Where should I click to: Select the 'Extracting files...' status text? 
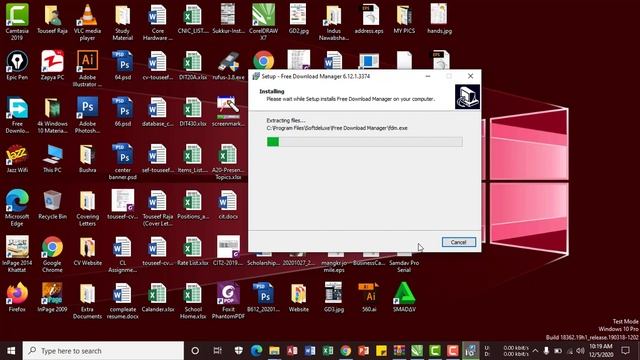(x=286, y=120)
